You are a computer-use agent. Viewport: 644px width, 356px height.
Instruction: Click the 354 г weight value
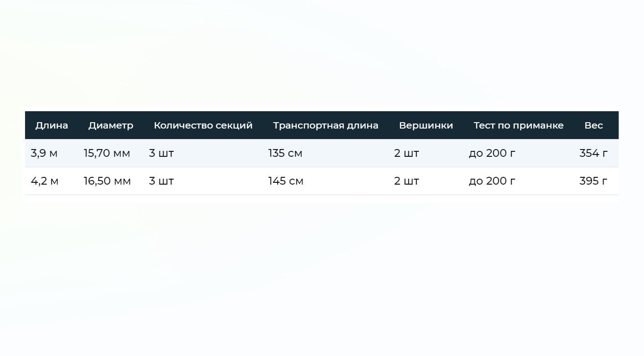click(593, 153)
